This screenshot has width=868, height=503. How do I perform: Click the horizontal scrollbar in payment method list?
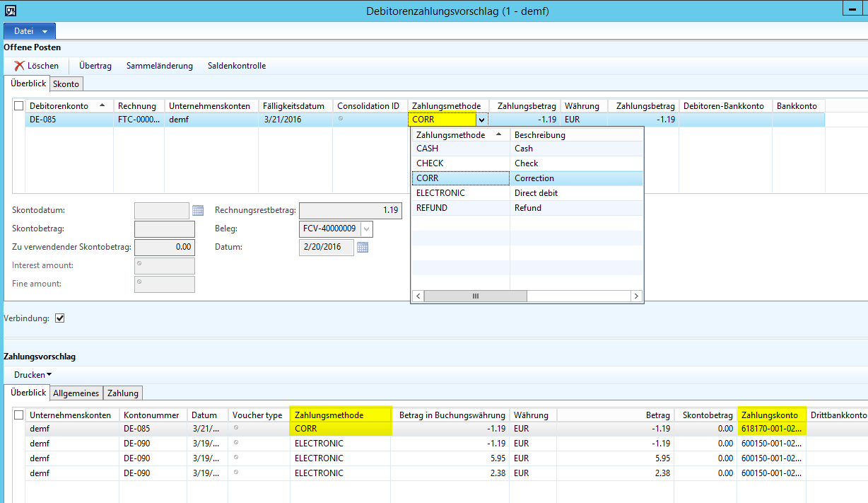click(475, 296)
